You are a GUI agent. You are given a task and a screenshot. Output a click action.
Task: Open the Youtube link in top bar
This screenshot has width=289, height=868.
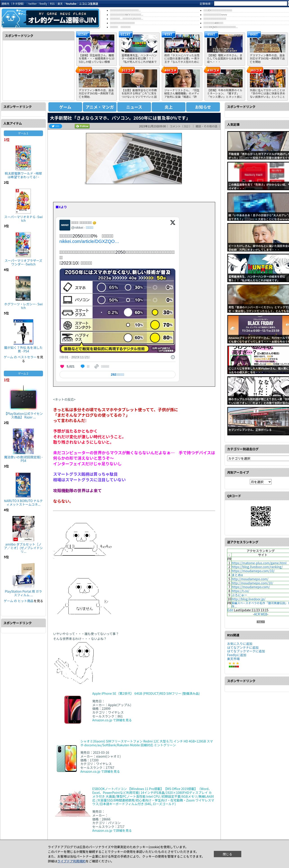pos(71,4)
